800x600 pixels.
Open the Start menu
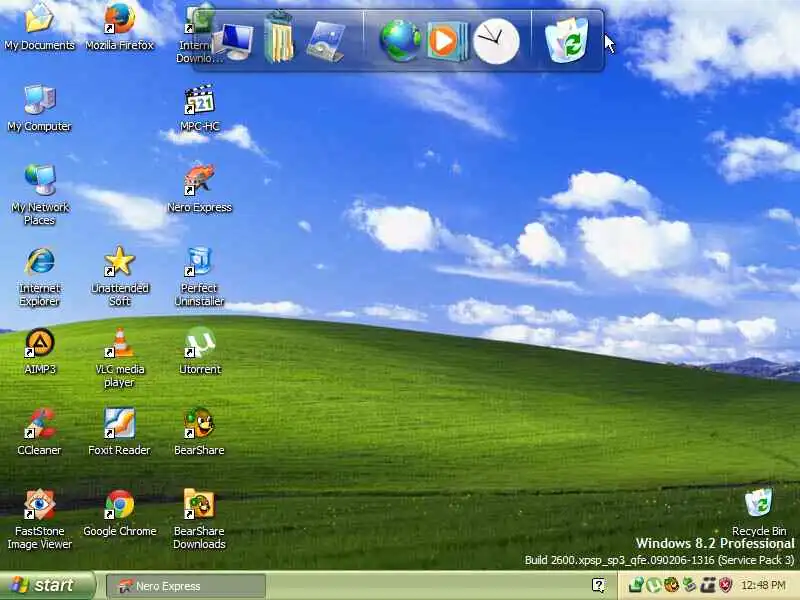pos(47,585)
